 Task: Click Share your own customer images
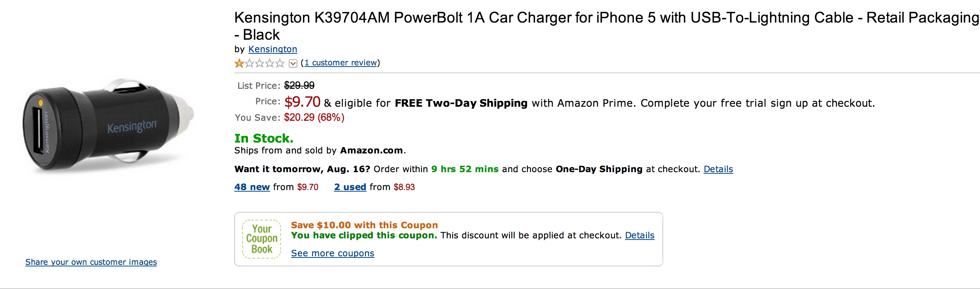point(91,262)
